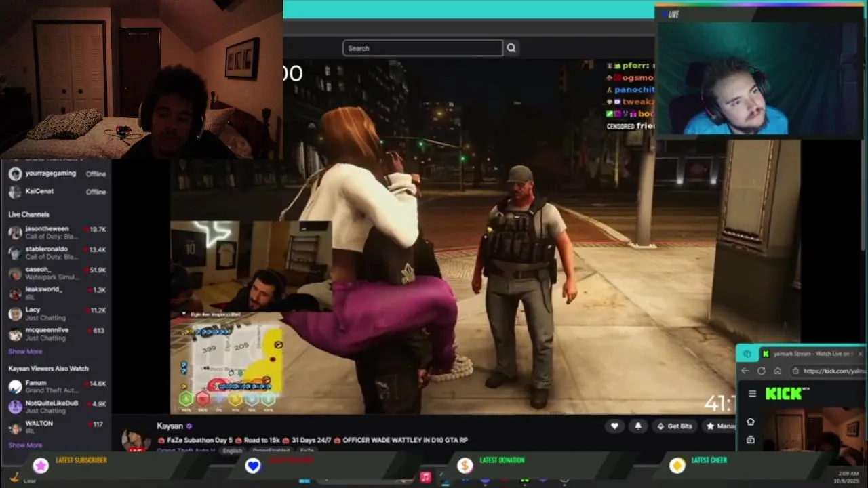Click the Kick browser reload icon
Viewport: 868px width, 488px height.
tap(762, 371)
